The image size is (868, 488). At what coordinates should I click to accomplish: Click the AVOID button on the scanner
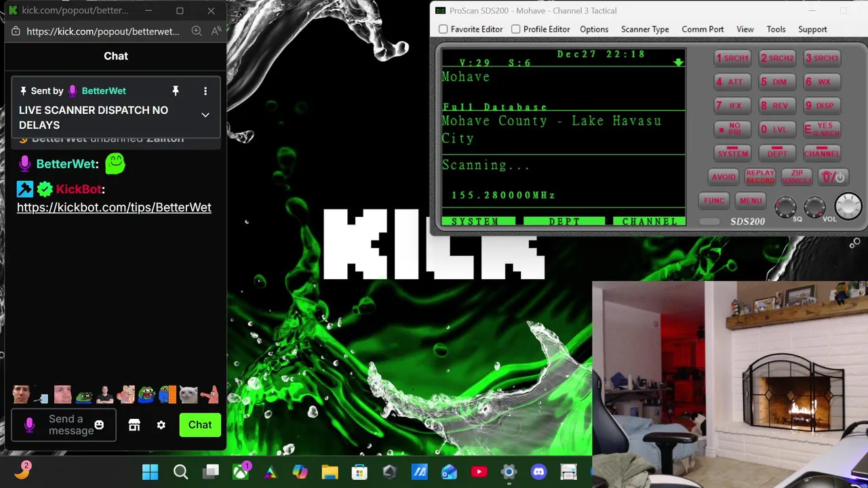pos(724,177)
